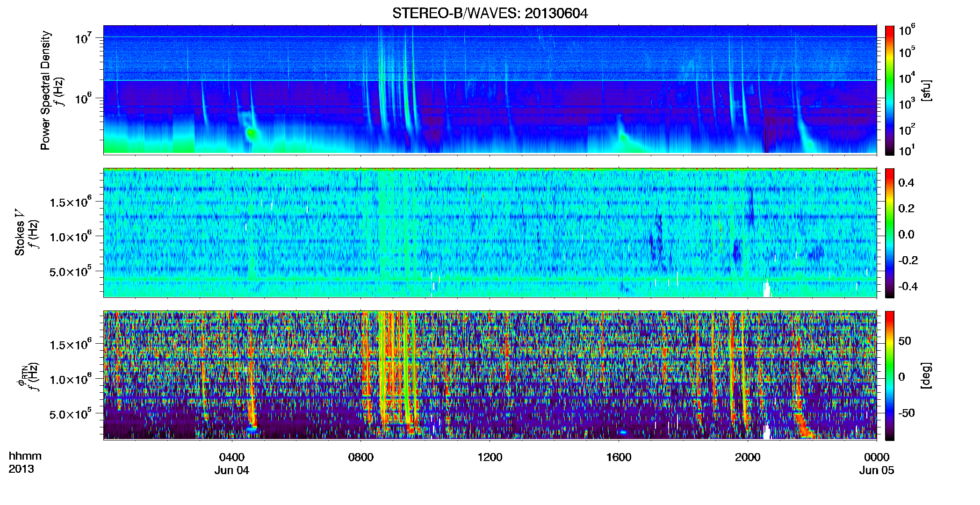
Task: Click the Stokes V axis label
Action: 20,232
